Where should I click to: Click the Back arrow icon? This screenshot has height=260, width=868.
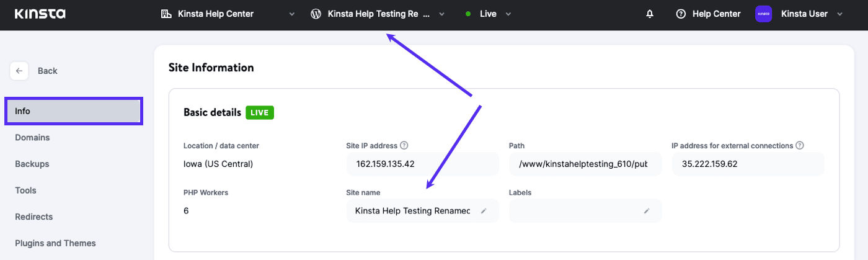[x=19, y=71]
